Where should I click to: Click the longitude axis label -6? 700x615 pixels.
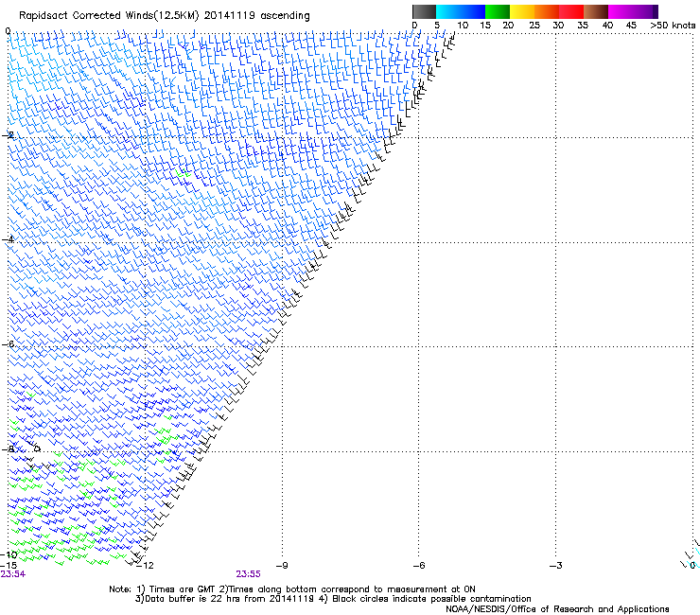(x=419, y=566)
